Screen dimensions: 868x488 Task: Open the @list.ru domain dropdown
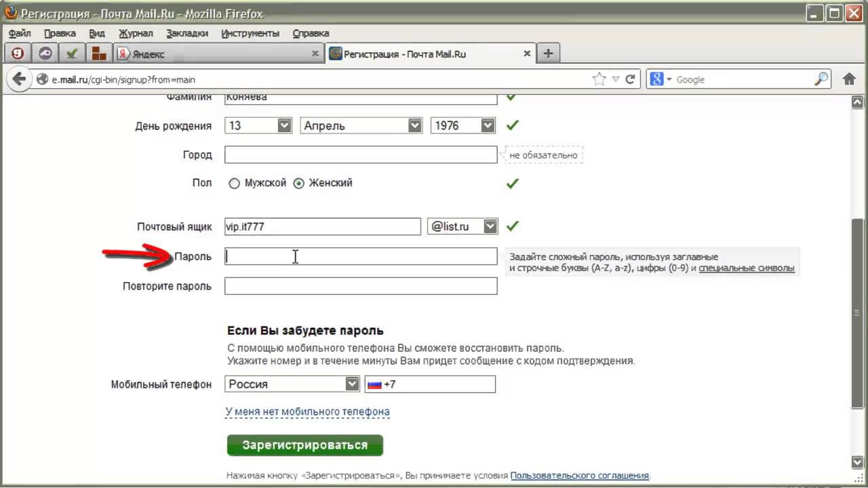click(462, 226)
